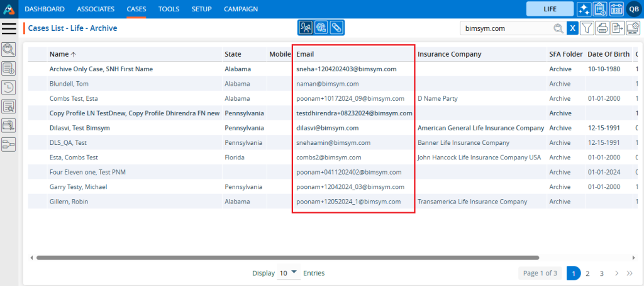Go to page 2 of results
The height and width of the screenshot is (286, 644).
tap(587, 273)
